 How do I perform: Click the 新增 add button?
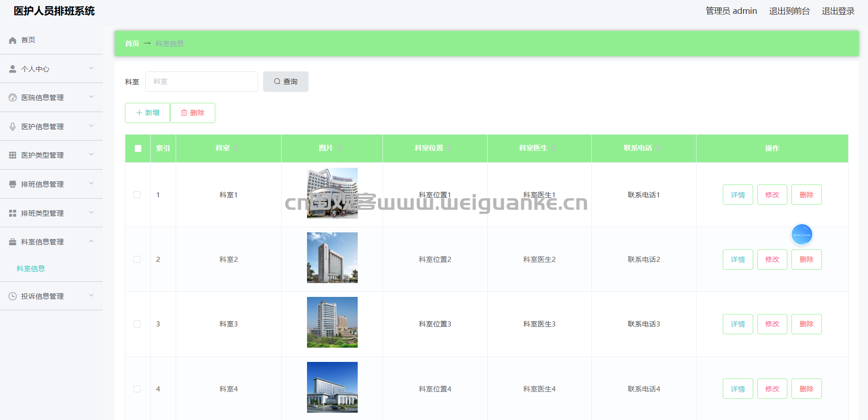148,113
